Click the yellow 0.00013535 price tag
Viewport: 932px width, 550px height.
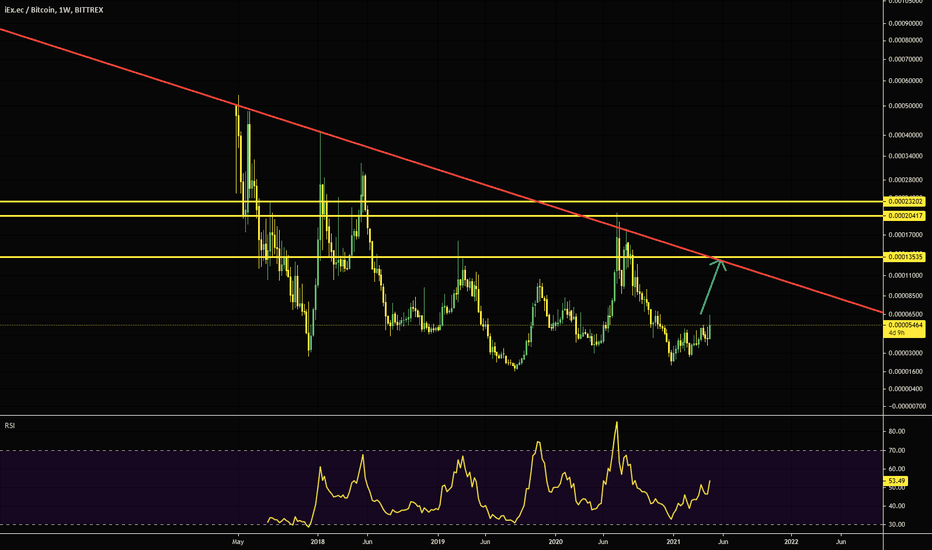(904, 257)
